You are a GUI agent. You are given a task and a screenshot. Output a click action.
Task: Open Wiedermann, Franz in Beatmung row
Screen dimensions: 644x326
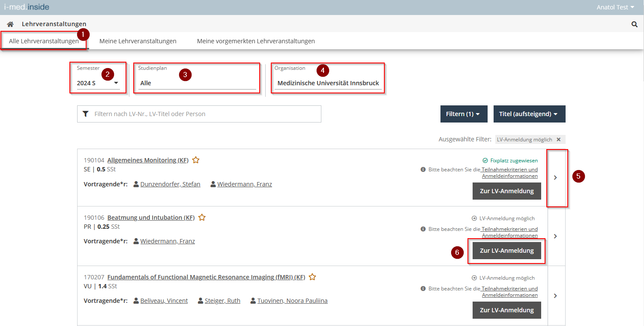[168, 241]
